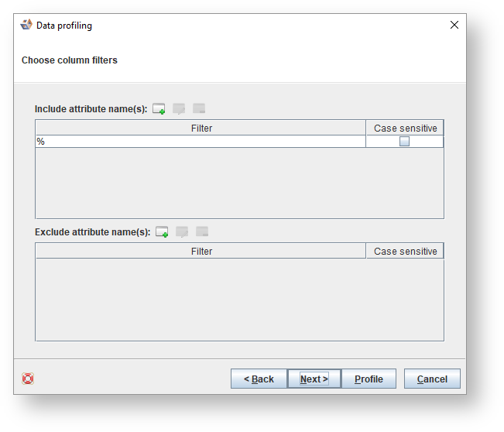Click last grayed icon beside Include attribute name(s)

[x=199, y=109]
